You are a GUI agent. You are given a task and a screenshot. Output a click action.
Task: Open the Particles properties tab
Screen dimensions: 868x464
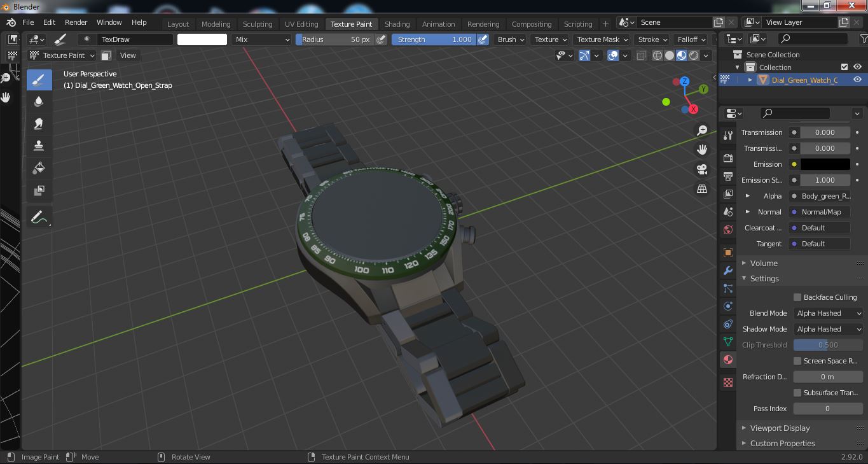point(728,288)
